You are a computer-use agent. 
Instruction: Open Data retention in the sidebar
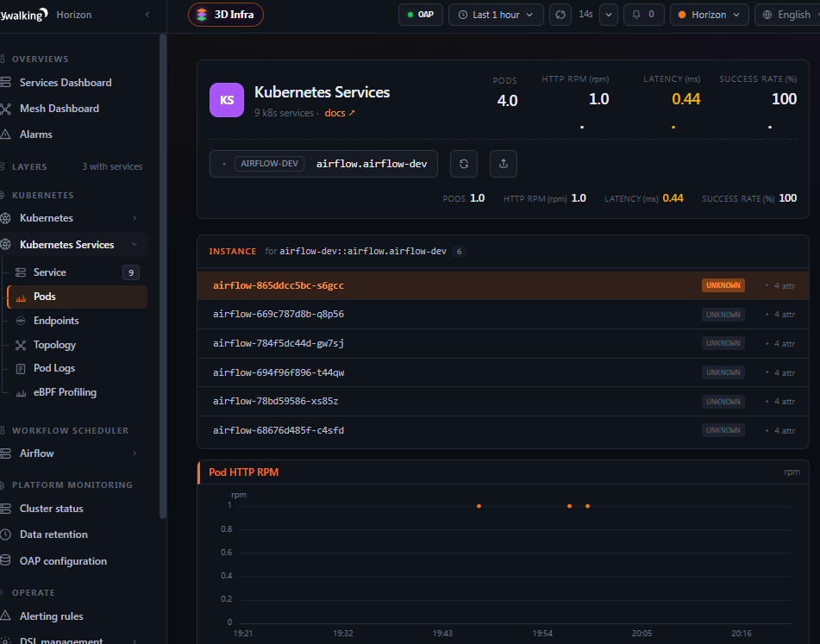point(53,535)
